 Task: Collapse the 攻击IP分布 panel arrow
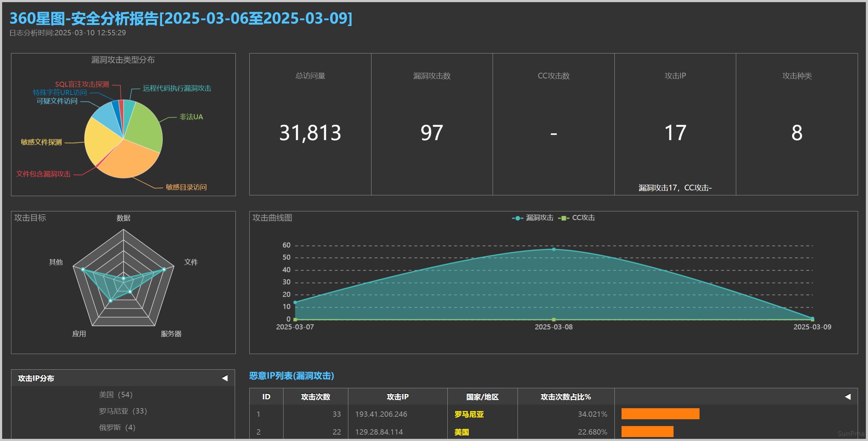pos(225,378)
